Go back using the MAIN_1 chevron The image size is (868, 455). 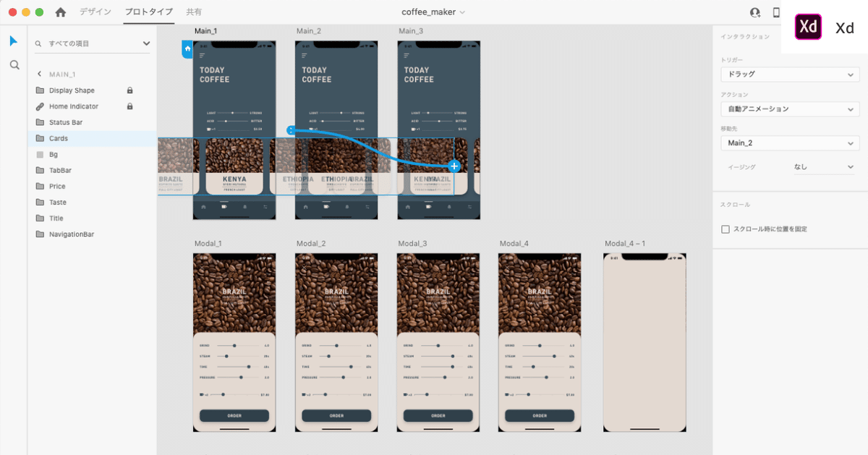[x=39, y=75]
